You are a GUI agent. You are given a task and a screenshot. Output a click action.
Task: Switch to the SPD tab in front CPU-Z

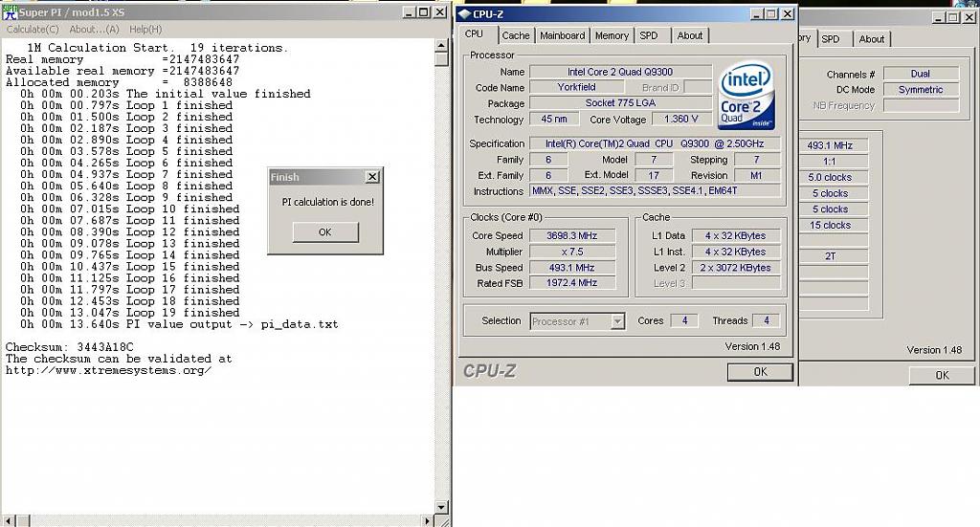[649, 35]
